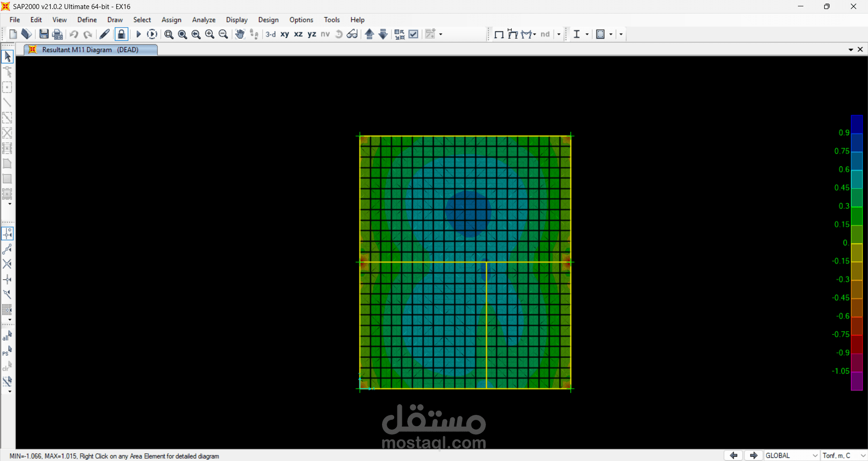Click the left arrow button in status bar
The width and height of the screenshot is (868, 461).
733,456
